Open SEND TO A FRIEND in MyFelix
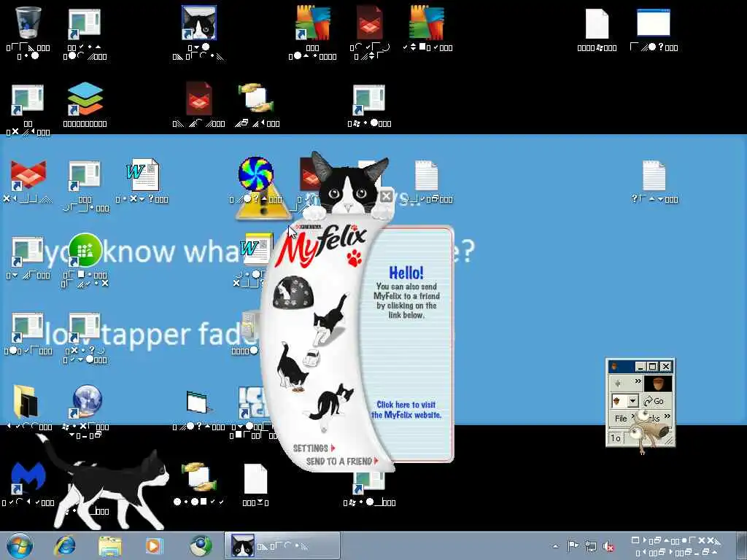The width and height of the screenshot is (747, 560). click(x=342, y=461)
